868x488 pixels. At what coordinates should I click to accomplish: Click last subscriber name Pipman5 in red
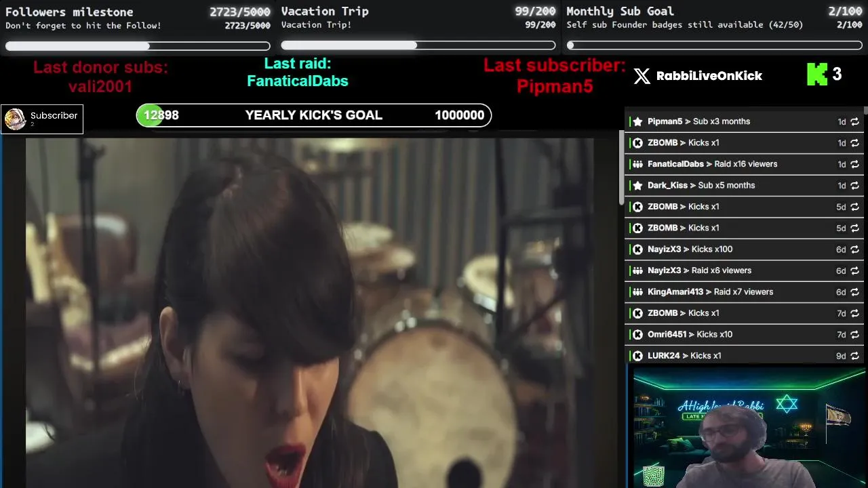tap(555, 87)
